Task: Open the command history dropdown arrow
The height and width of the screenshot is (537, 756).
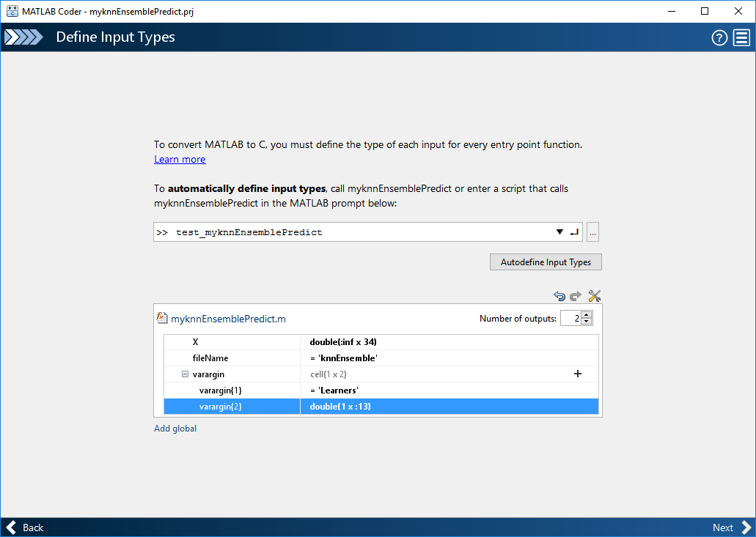Action: tap(559, 232)
